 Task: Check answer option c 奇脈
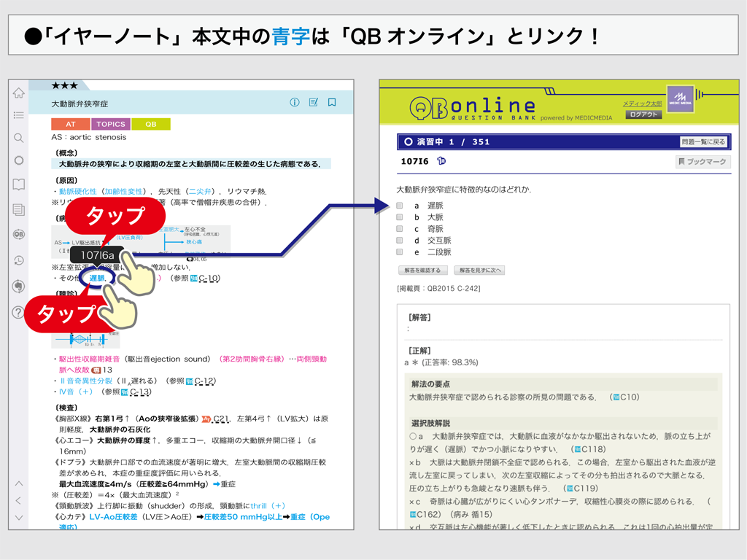(400, 229)
